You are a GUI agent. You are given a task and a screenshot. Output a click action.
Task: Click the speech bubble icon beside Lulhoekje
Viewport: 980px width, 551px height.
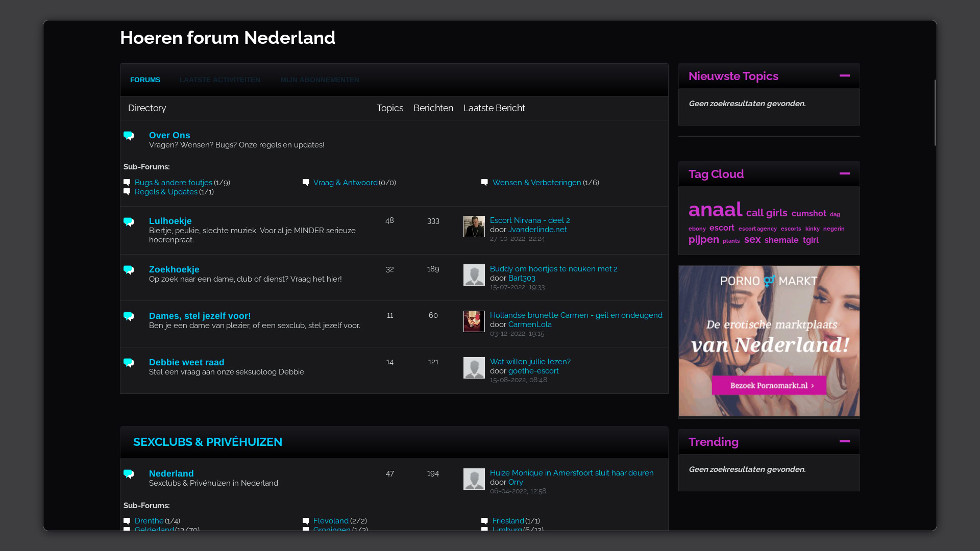pyautogui.click(x=129, y=222)
